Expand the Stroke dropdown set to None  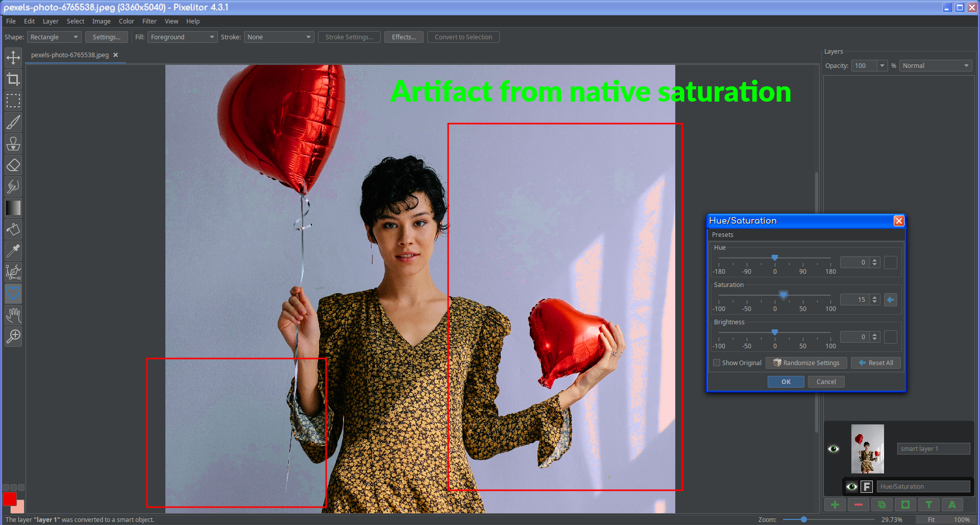279,37
